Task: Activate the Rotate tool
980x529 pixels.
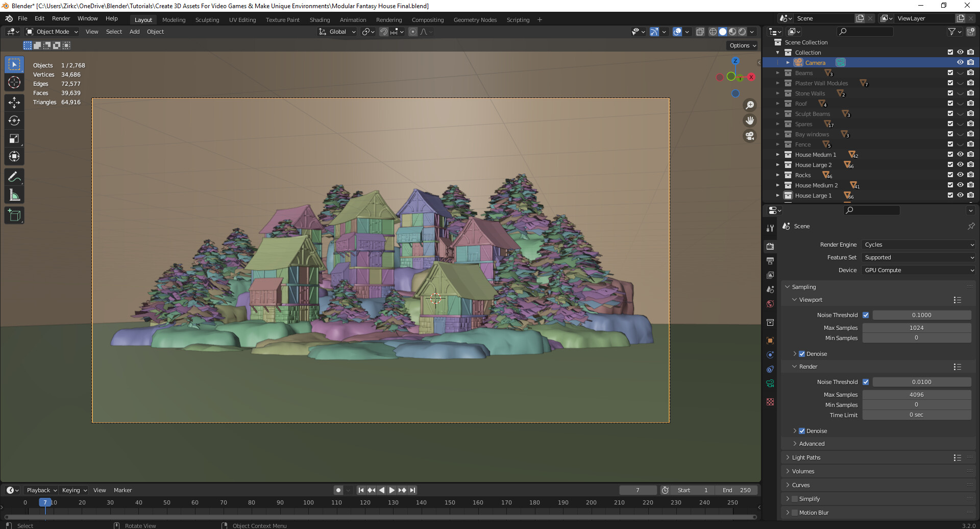Action: (14, 120)
